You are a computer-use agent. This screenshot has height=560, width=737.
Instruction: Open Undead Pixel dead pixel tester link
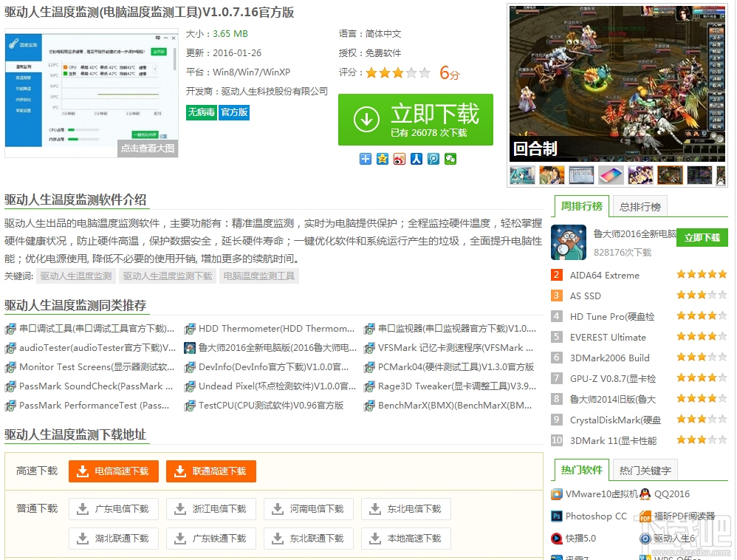[277, 386]
